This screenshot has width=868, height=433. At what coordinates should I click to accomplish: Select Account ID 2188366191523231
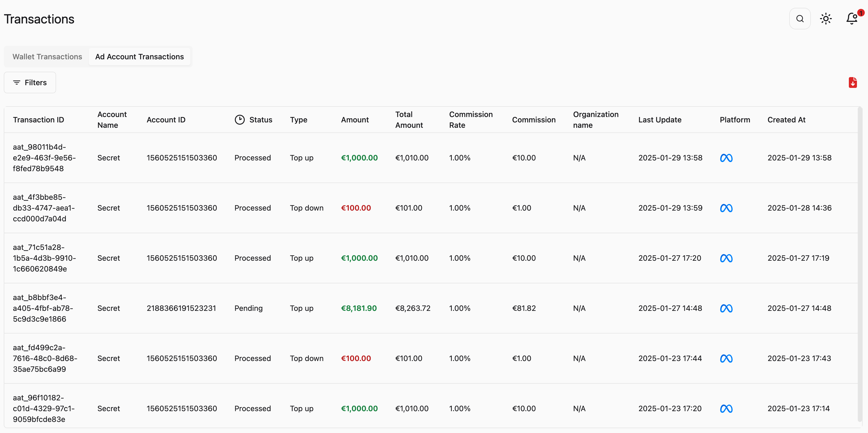click(x=181, y=308)
